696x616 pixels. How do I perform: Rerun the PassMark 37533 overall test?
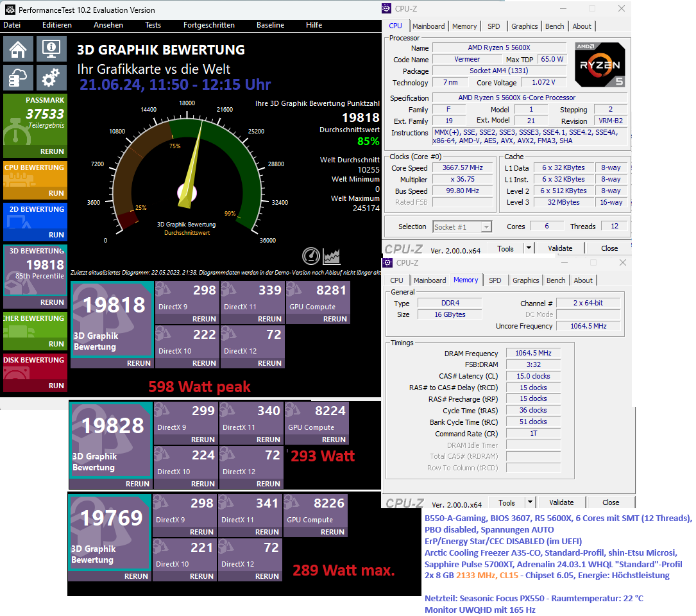(52, 151)
